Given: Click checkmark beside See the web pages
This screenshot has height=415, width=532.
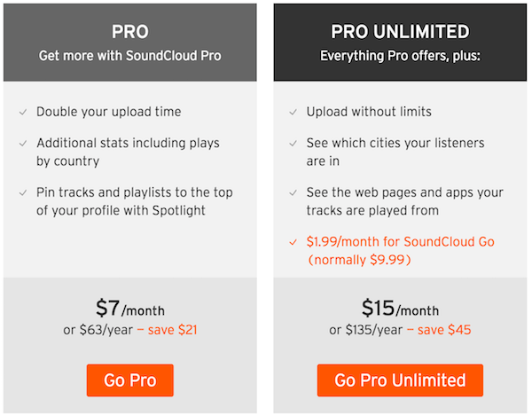Looking at the screenshot, I should click(293, 192).
